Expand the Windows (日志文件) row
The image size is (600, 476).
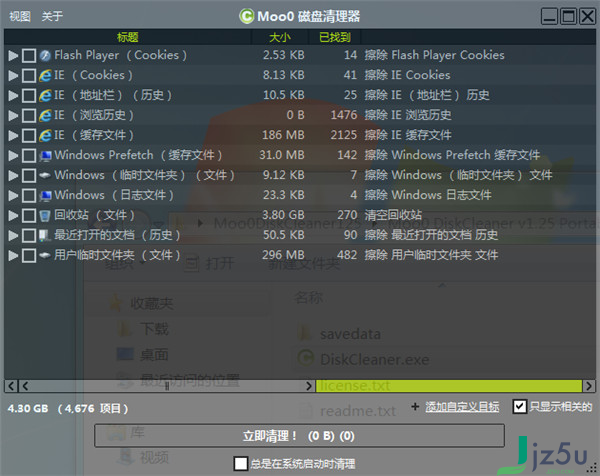[13, 196]
